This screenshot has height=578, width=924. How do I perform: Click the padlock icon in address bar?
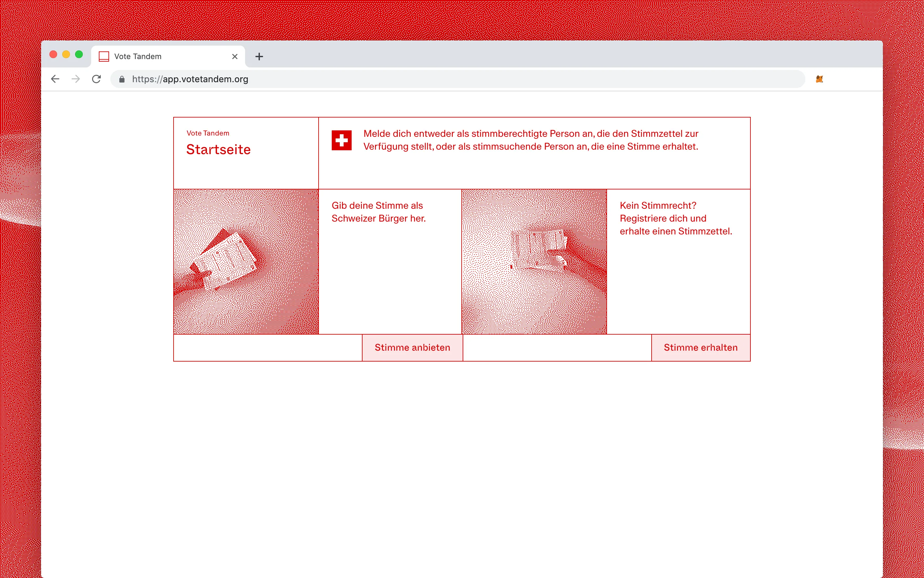click(122, 79)
